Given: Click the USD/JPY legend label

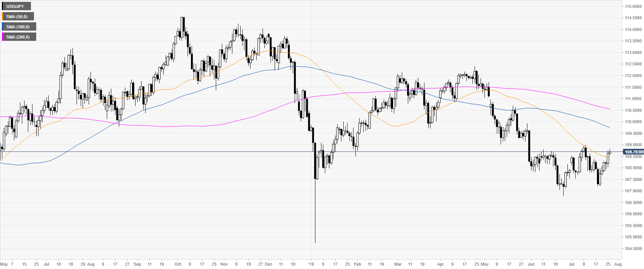Looking at the screenshot, I should pyautogui.click(x=15, y=6).
